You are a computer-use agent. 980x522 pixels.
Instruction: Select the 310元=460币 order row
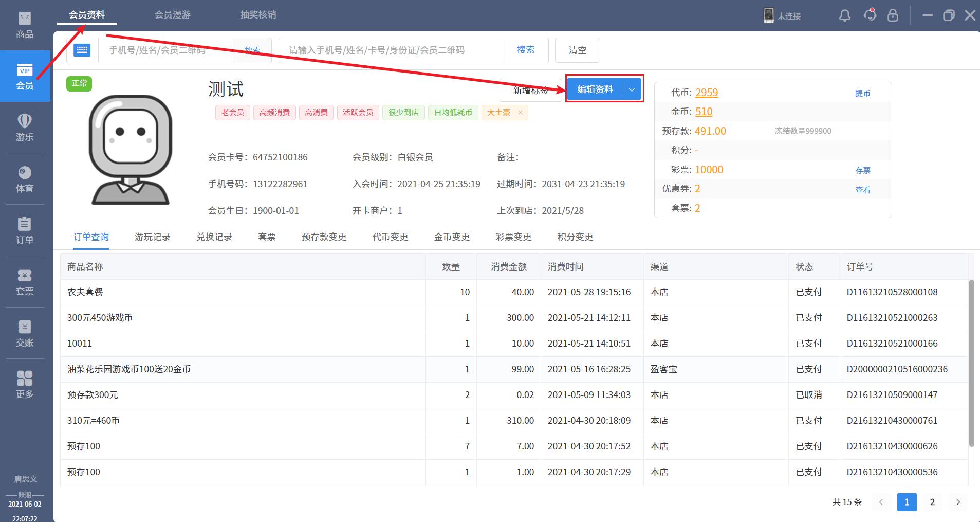pyautogui.click(x=514, y=421)
